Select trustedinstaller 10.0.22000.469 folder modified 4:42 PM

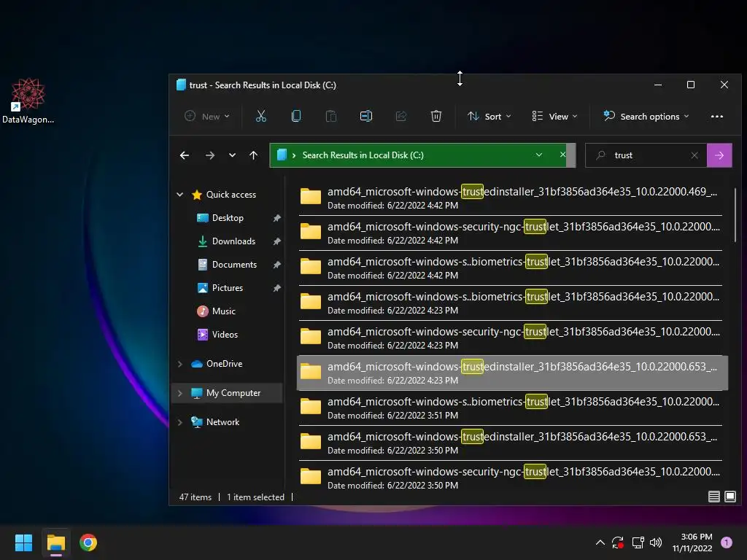pyautogui.click(x=512, y=198)
